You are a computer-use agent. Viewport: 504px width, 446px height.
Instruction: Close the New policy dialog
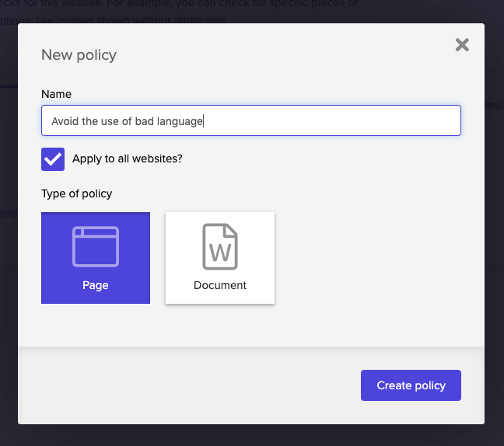click(462, 44)
